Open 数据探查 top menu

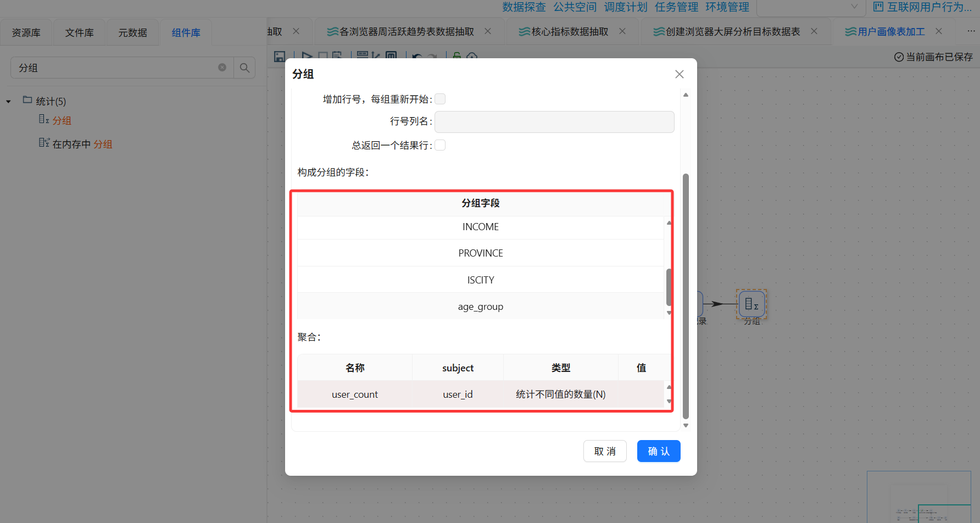pos(524,7)
